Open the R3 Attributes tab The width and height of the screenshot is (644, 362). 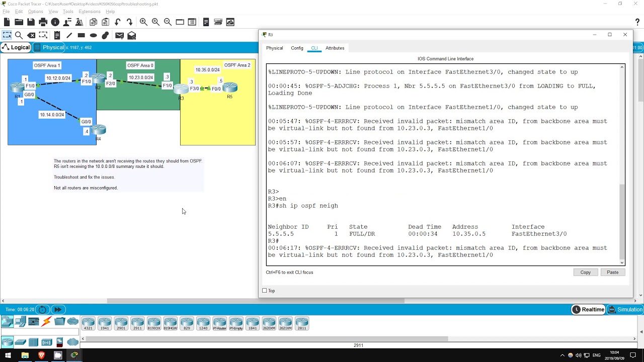[x=335, y=48]
